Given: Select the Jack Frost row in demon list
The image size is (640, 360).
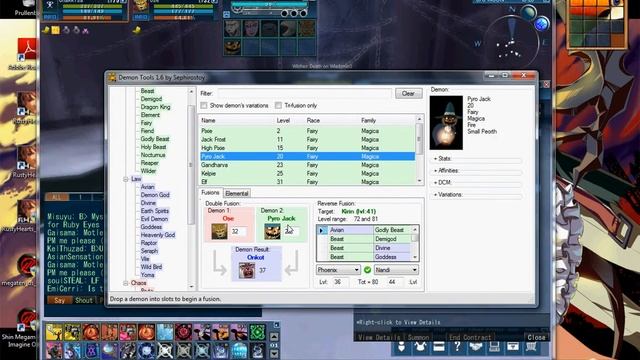Looking at the screenshot, I should (308, 140).
